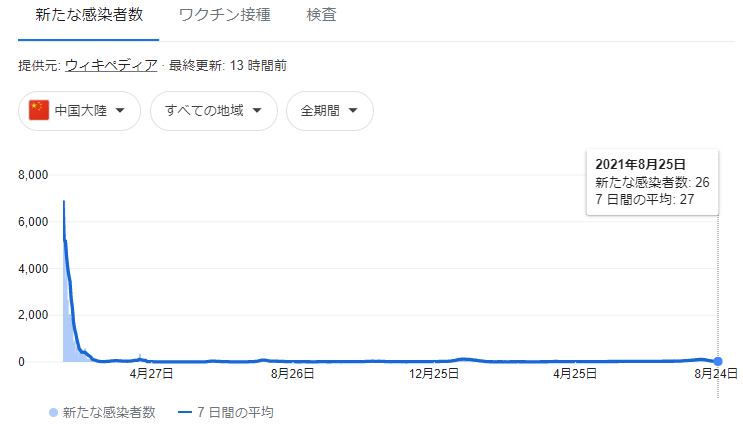Open the ウィキペディア source link
This screenshot has height=426, width=743.
coord(111,65)
